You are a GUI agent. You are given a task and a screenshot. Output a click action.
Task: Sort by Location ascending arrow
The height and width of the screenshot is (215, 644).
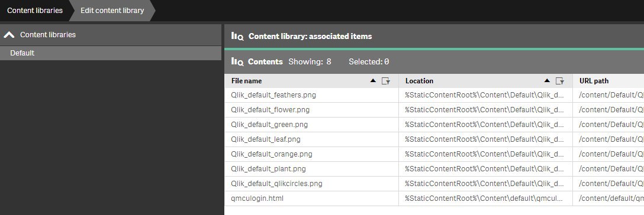(547, 81)
